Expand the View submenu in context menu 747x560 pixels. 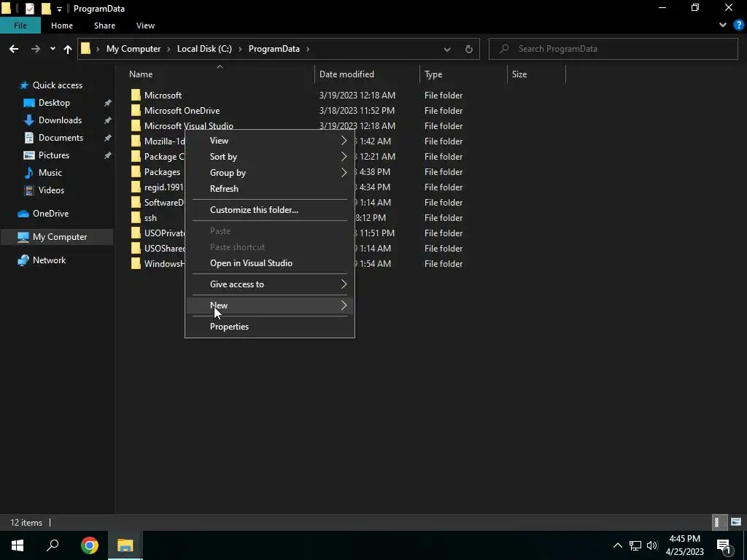tap(270, 141)
